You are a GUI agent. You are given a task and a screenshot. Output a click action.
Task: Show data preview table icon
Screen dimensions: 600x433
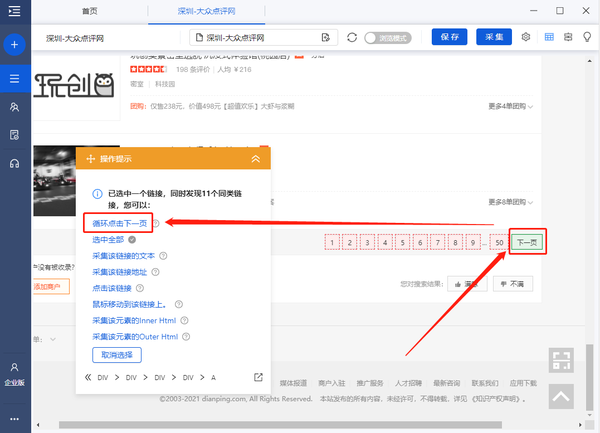coord(549,37)
